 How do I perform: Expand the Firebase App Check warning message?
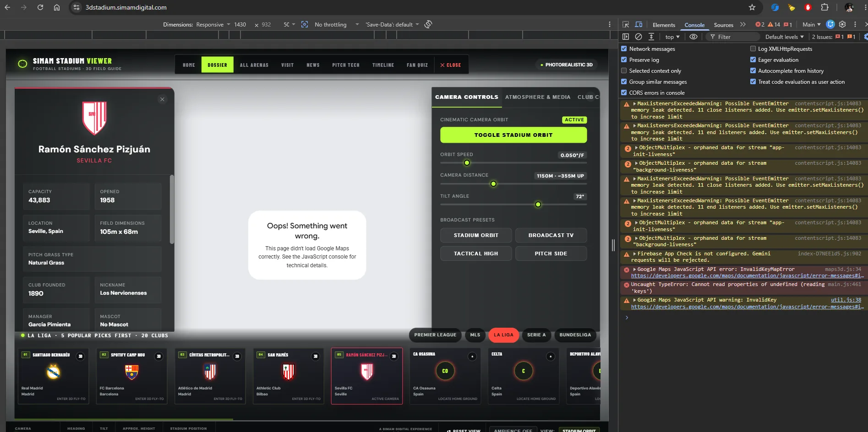pos(635,254)
